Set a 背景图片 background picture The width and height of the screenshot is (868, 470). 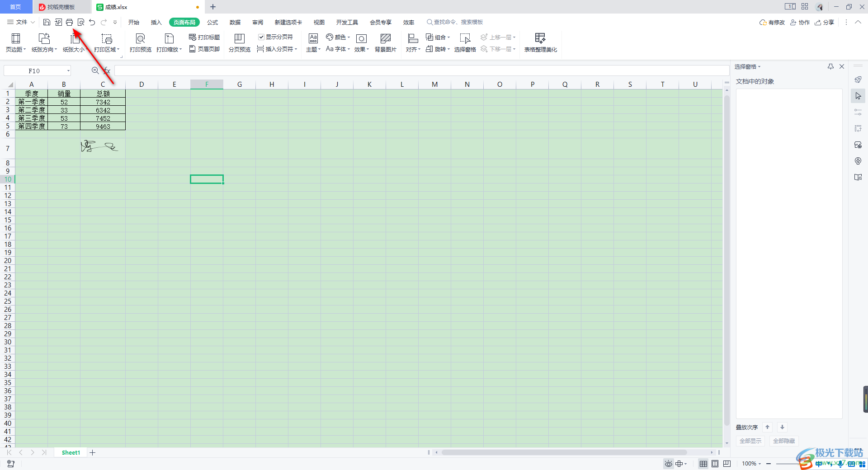(386, 43)
